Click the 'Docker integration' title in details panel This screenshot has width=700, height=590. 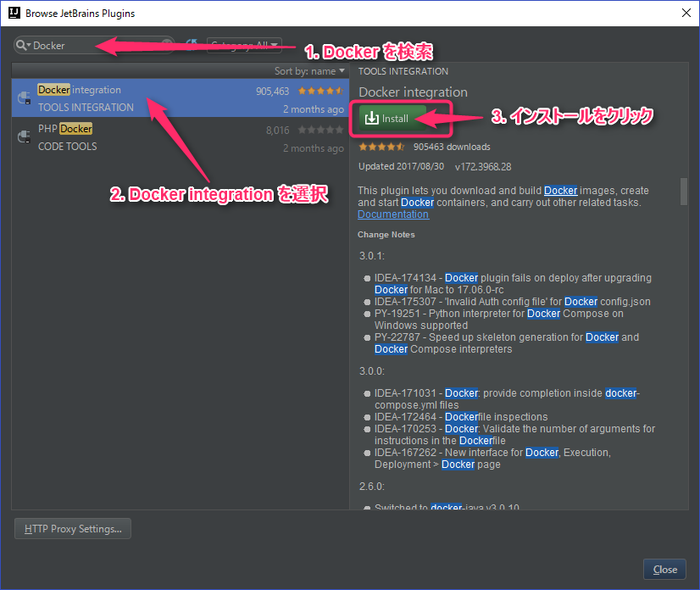(413, 92)
